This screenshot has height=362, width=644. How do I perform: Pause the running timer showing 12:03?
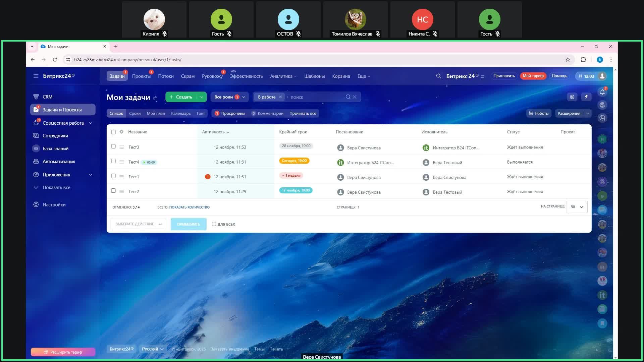pos(580,76)
